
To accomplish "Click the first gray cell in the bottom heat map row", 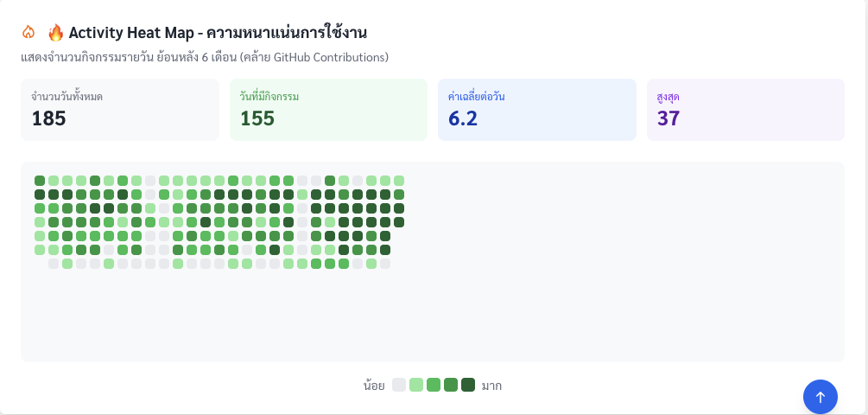I will (54, 264).
